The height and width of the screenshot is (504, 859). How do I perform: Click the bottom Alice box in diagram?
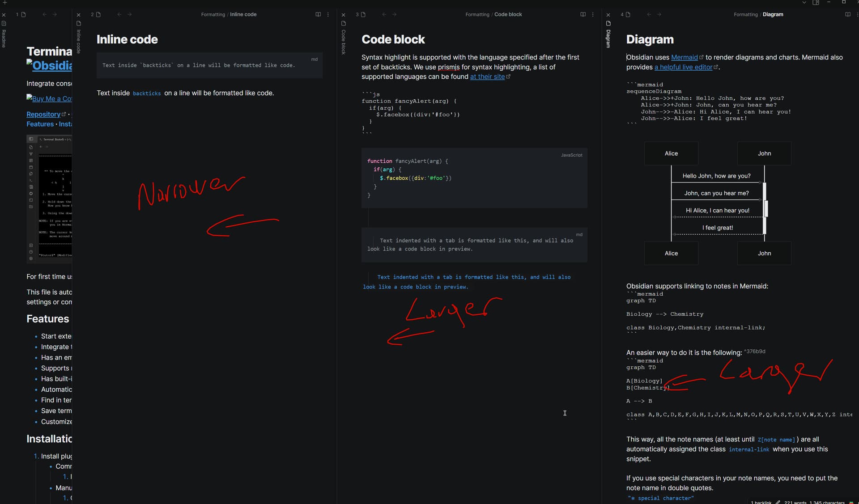[671, 253]
